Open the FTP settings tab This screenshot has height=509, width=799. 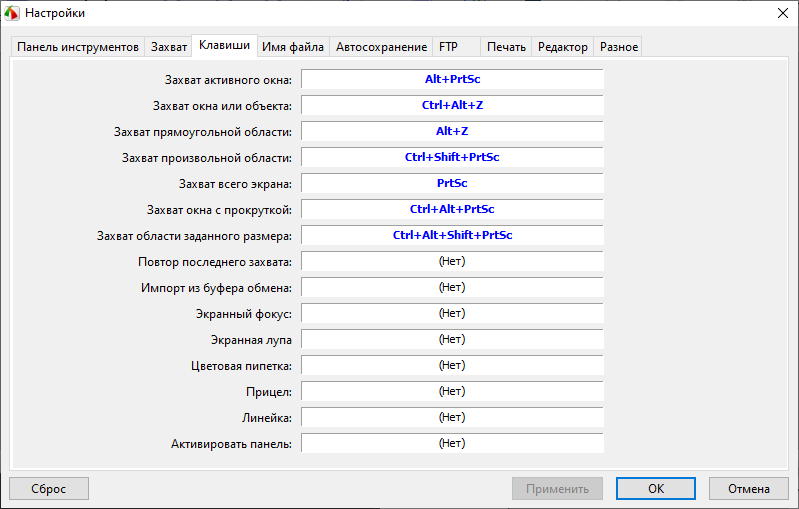[447, 47]
